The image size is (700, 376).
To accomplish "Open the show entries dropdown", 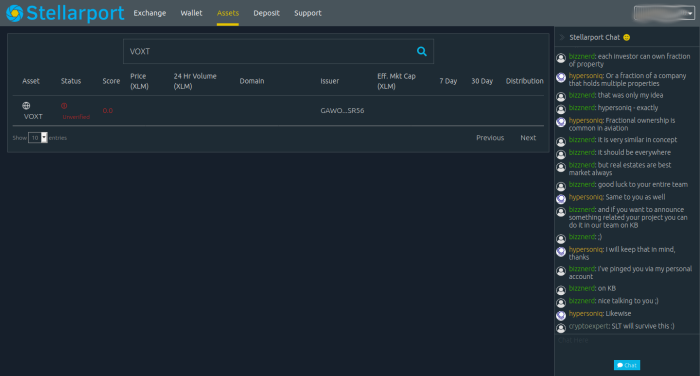I will point(38,138).
